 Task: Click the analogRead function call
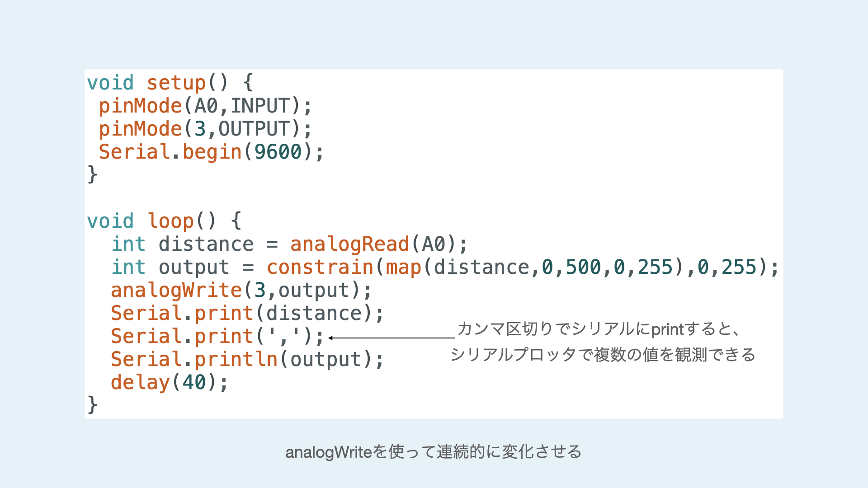tap(349, 244)
